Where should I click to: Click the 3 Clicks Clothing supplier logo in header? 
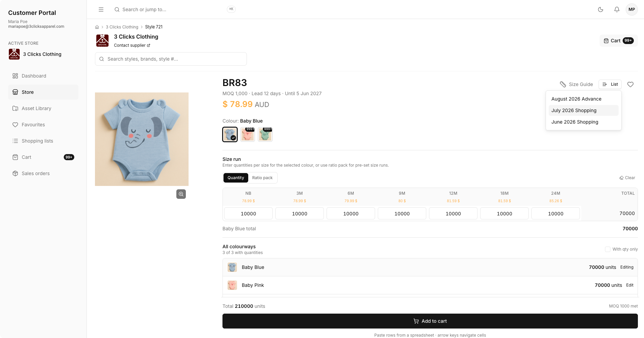(x=102, y=41)
